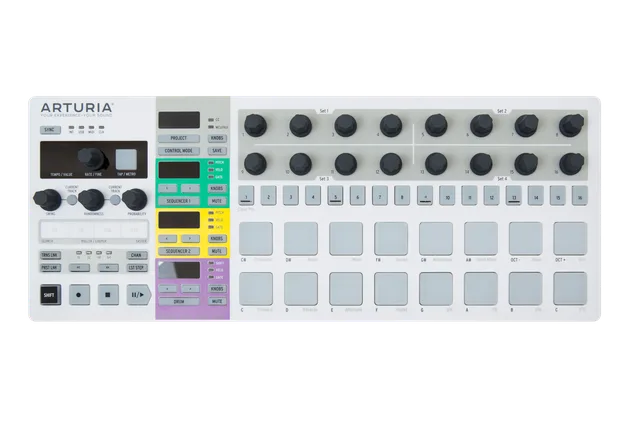Tap Sequencer 2 previous pattern arrow
Viewport: 640px width, 427px height.
[x=168, y=239]
